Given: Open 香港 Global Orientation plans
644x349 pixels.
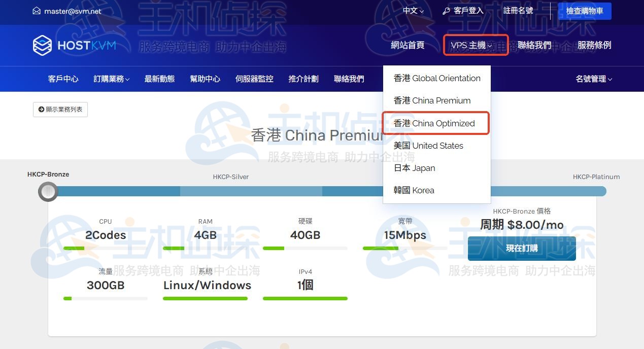Looking at the screenshot, I should pyautogui.click(x=437, y=78).
